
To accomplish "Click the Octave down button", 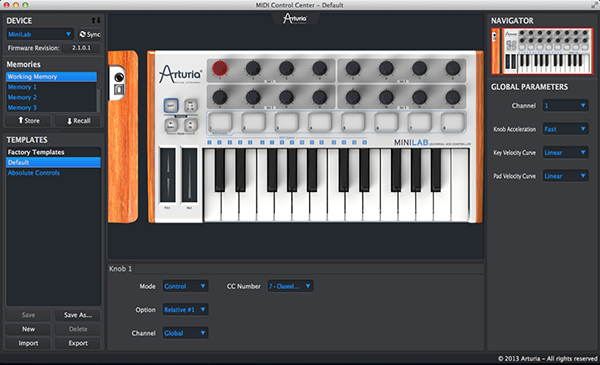I will (x=171, y=125).
